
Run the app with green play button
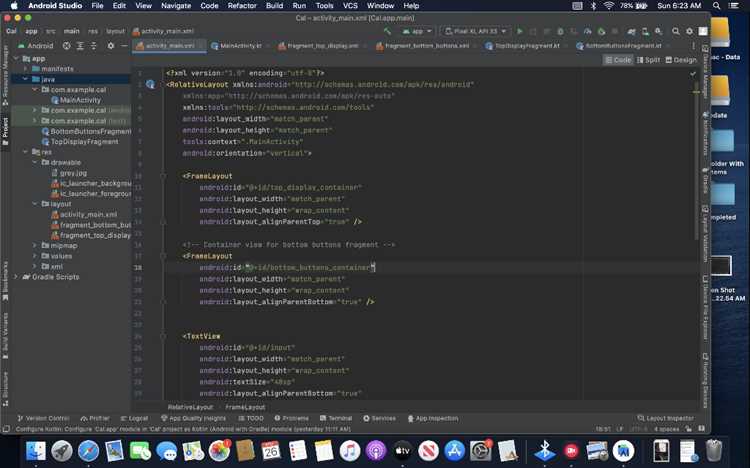point(520,31)
